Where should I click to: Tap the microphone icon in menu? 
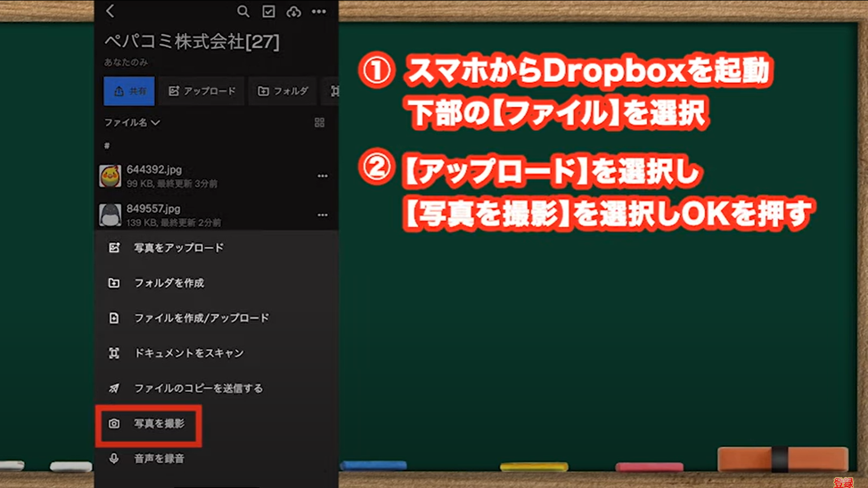(114, 458)
